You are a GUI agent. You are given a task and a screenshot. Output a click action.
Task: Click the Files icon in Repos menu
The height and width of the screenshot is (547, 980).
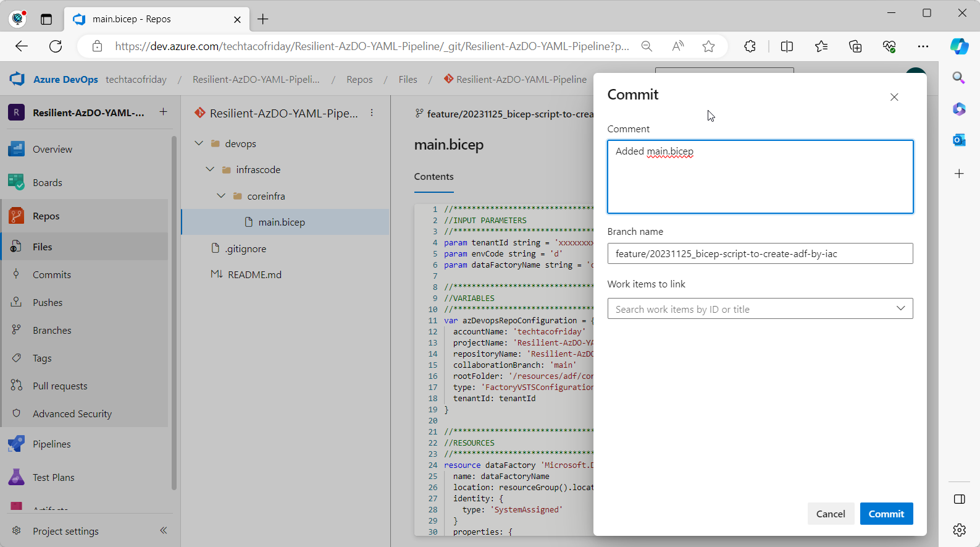tap(17, 247)
